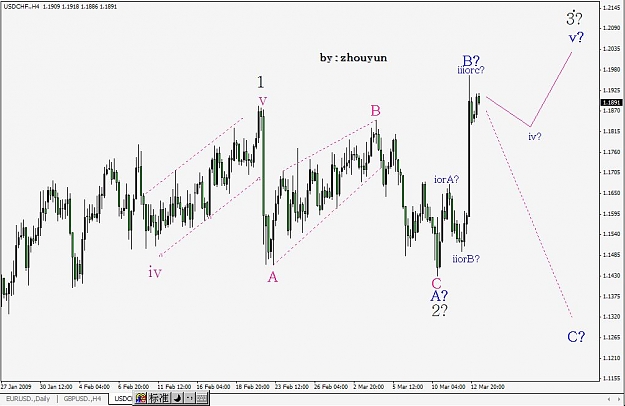Click the 1.1891 current price label
This screenshot has height=406, width=625.
pyautogui.click(x=611, y=103)
